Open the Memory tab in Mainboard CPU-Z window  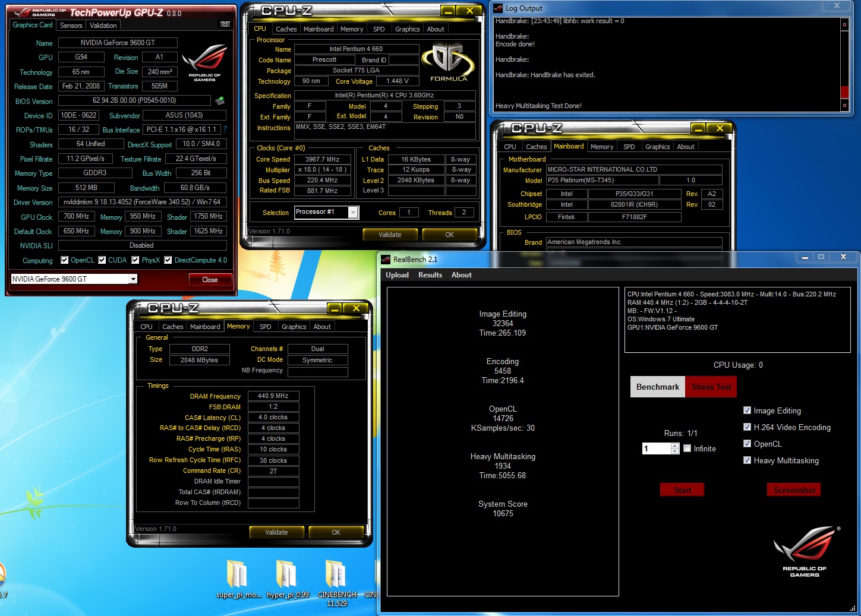(x=602, y=146)
